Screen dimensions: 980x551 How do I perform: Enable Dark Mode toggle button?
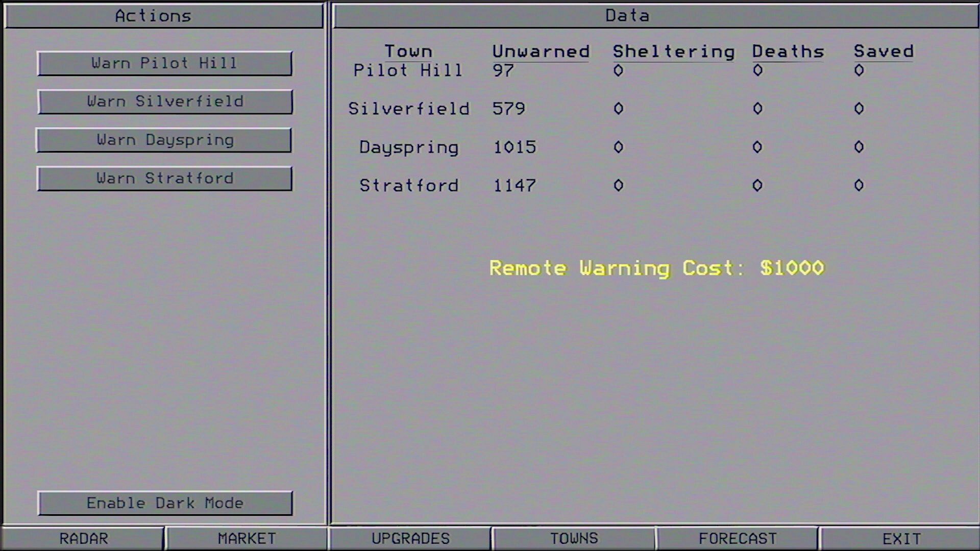coord(164,503)
